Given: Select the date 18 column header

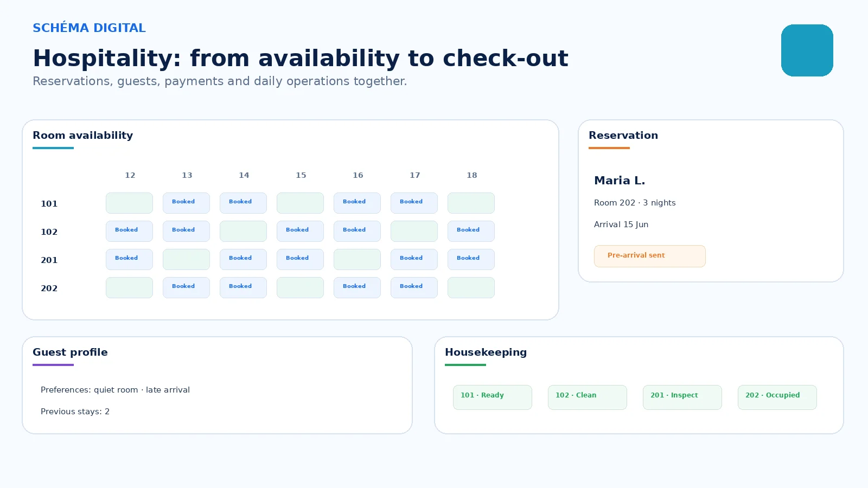Looking at the screenshot, I should [x=472, y=175].
